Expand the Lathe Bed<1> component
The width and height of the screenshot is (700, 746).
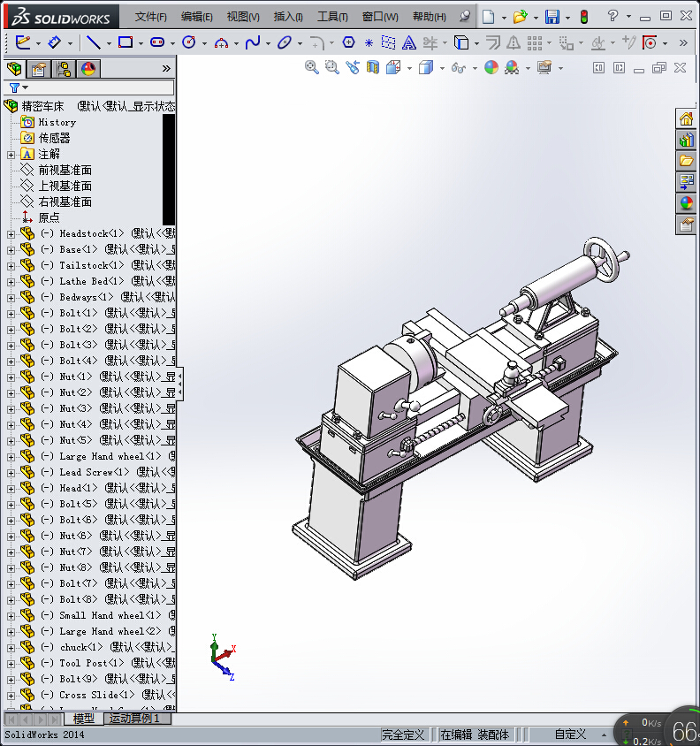[11, 282]
